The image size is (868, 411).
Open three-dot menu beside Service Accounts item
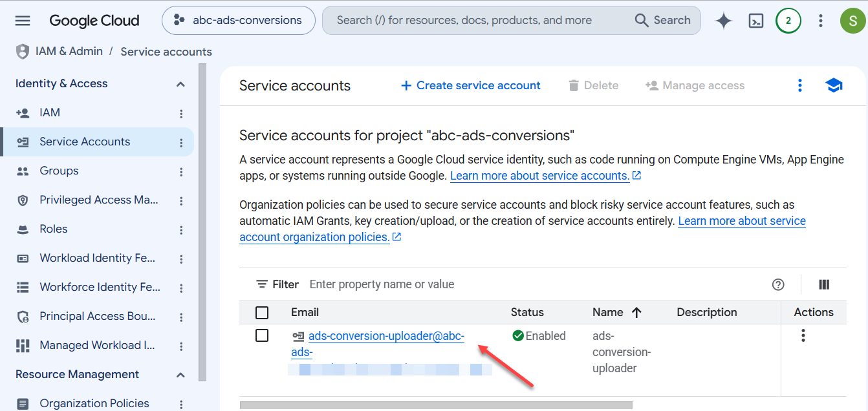(181, 143)
